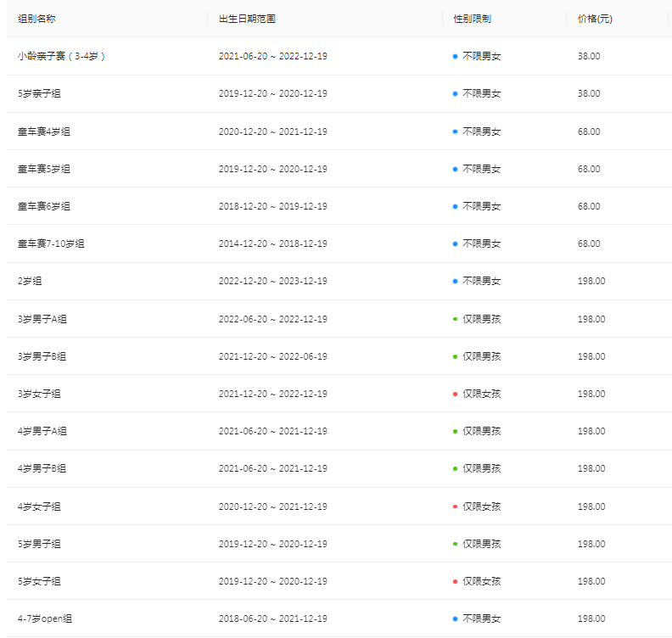Click the 性别限制 column header
This screenshot has width=672, height=638.
point(472,19)
